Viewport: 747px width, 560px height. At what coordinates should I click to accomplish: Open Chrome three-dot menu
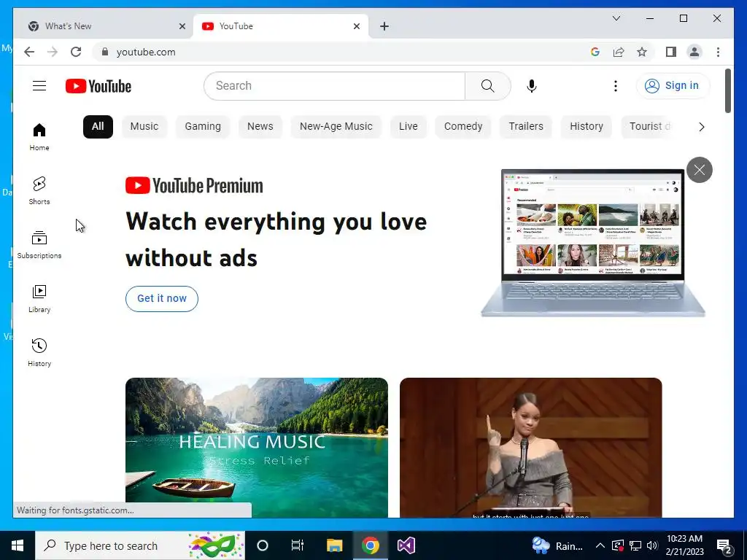pyautogui.click(x=718, y=52)
